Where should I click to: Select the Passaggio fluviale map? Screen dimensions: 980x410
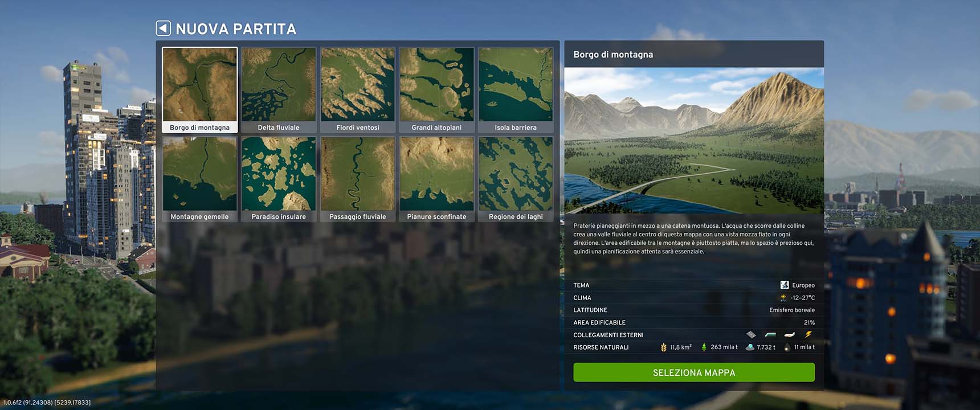click(x=357, y=179)
